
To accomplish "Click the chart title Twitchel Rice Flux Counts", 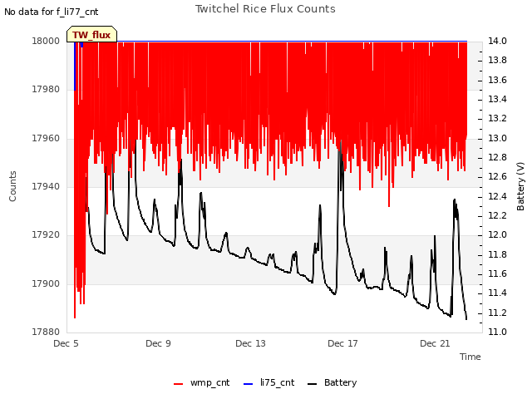I will (265, 9).
